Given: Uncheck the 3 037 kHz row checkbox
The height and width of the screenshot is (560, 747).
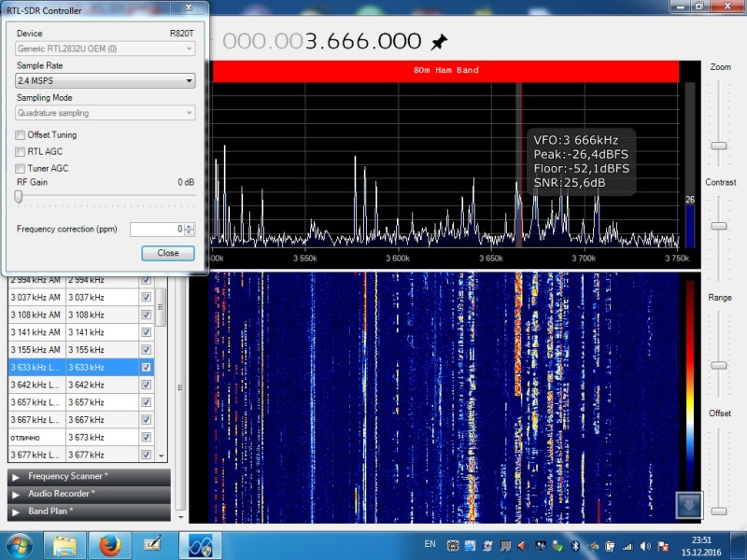Looking at the screenshot, I should click(x=147, y=298).
